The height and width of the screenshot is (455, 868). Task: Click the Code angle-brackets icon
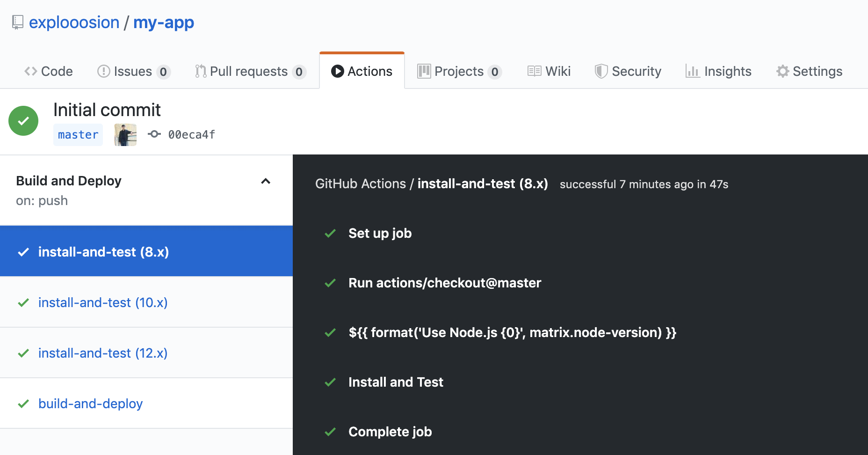coord(31,71)
